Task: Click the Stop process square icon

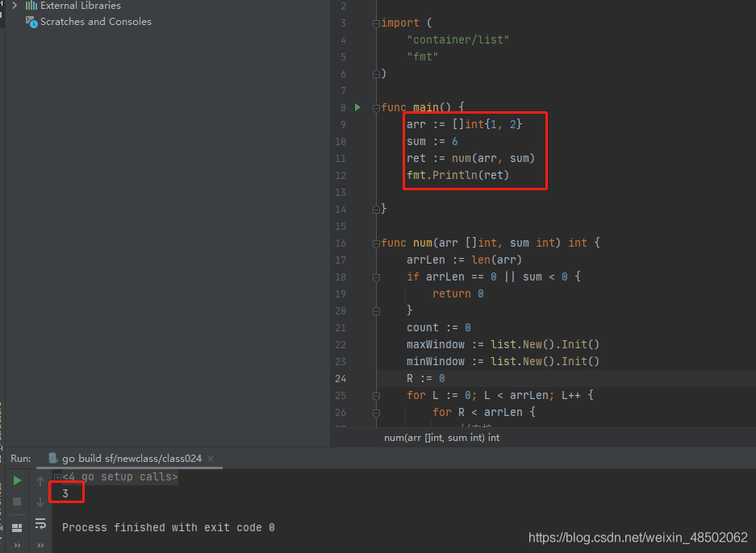Action: [x=17, y=501]
